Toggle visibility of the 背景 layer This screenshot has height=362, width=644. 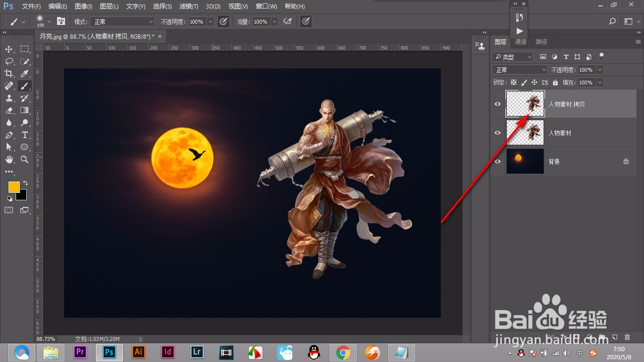click(497, 162)
